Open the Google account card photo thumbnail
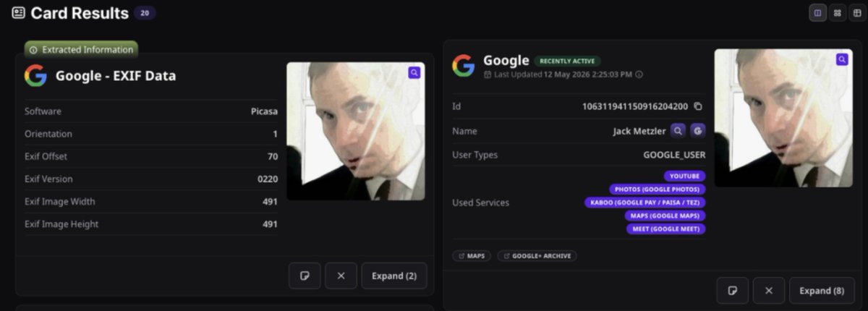 coord(783,118)
